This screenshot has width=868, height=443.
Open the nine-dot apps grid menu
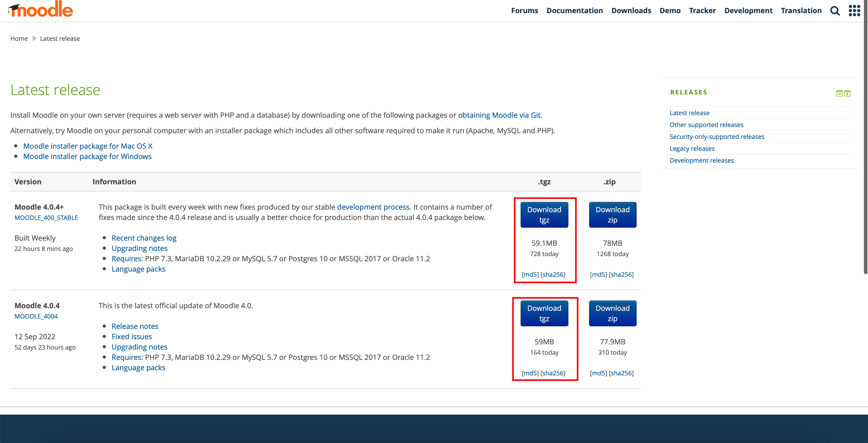pyautogui.click(x=854, y=11)
